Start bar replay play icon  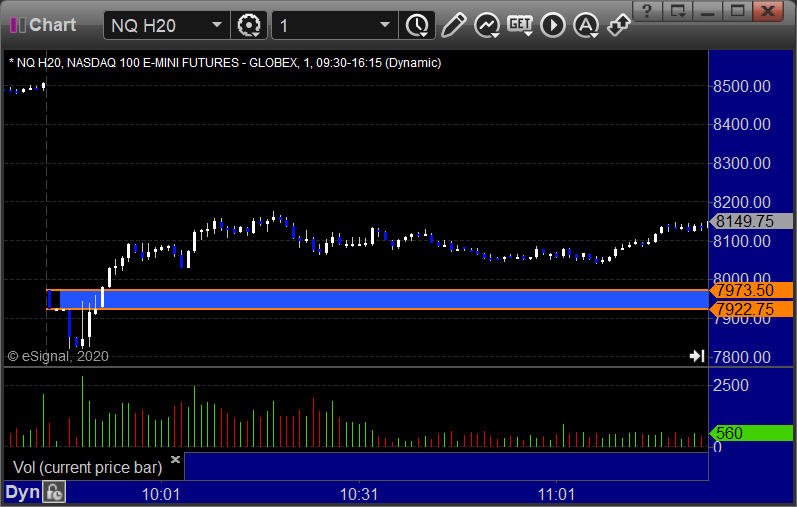(x=553, y=25)
